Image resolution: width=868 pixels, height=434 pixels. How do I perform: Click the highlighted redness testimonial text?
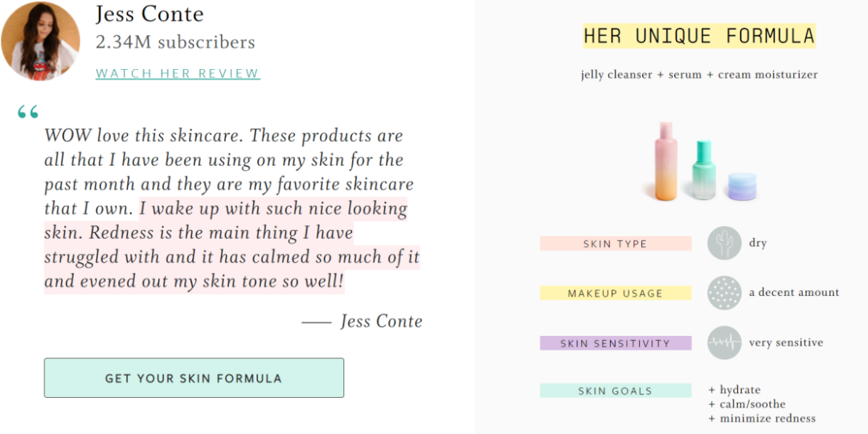click(232, 244)
